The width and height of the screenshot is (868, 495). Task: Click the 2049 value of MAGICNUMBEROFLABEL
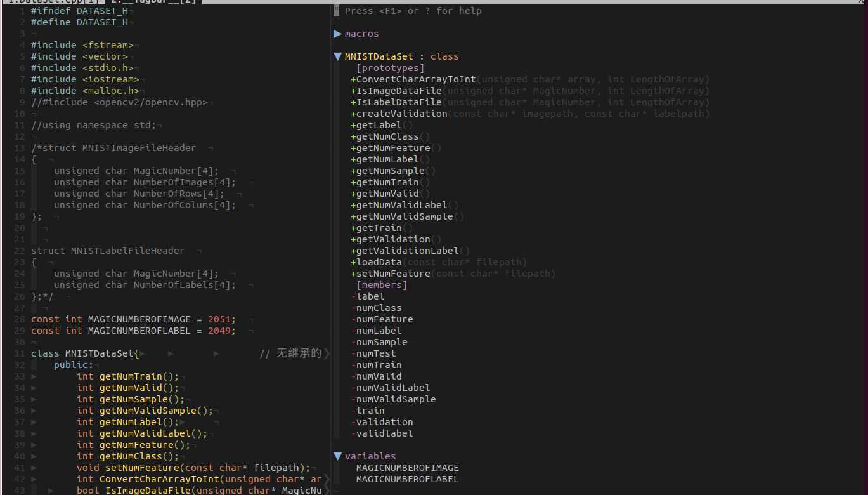click(x=219, y=331)
